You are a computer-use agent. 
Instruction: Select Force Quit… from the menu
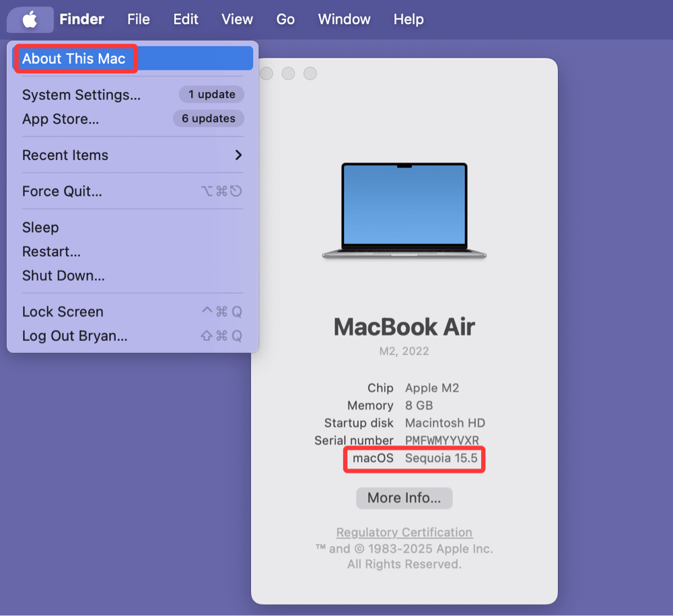tap(133, 191)
